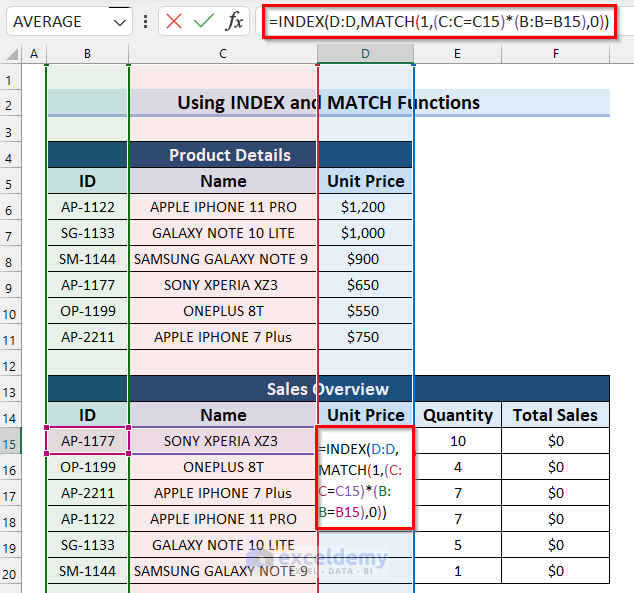634x593 pixels.
Task: Click 'SONY XPERIA XZ3' in row 9
Action: (x=223, y=285)
